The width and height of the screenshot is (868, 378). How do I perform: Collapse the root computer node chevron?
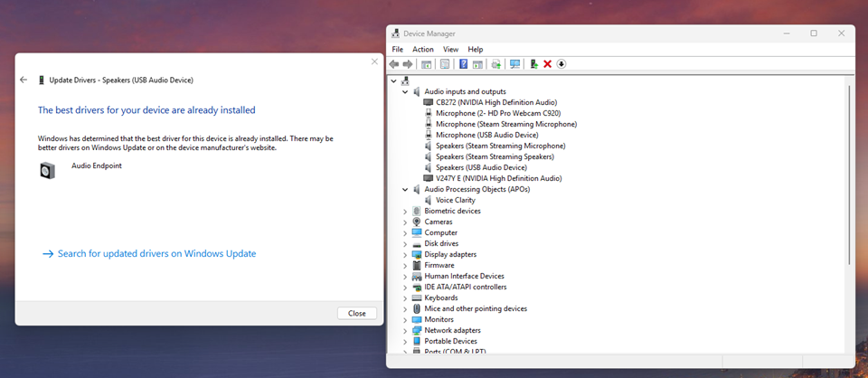393,80
